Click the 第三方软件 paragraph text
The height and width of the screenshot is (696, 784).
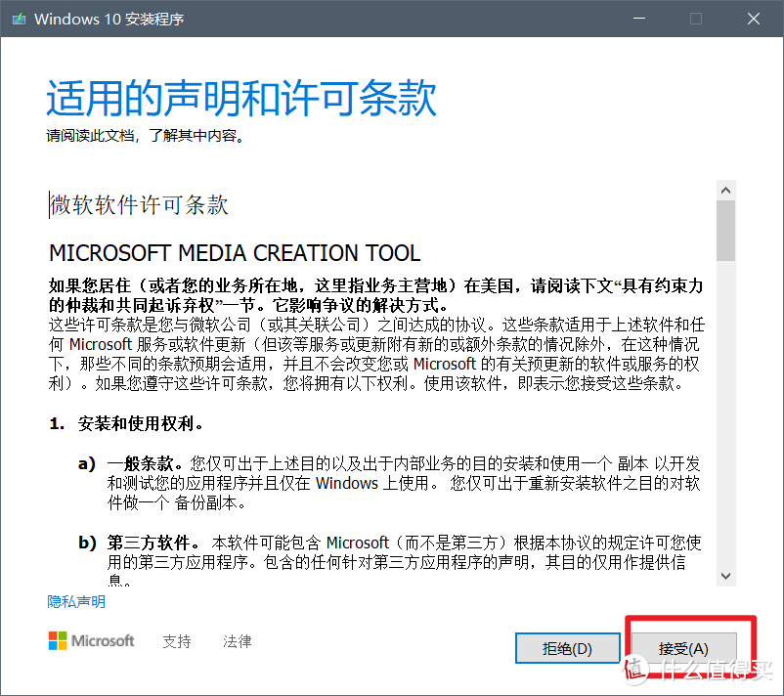(x=404, y=560)
